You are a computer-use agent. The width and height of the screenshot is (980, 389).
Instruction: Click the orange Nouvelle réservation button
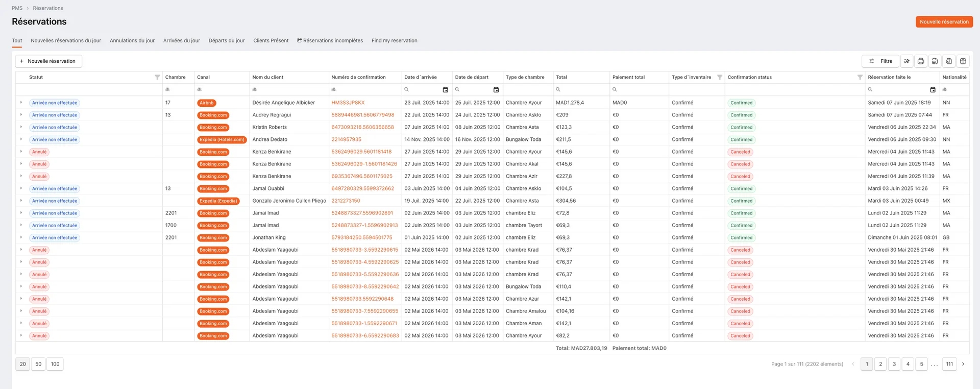tap(944, 22)
